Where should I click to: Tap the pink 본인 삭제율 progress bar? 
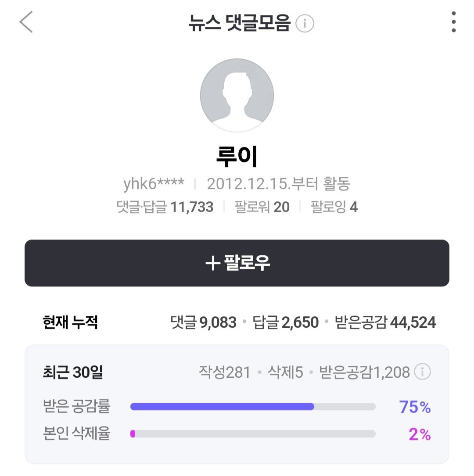tap(253, 434)
